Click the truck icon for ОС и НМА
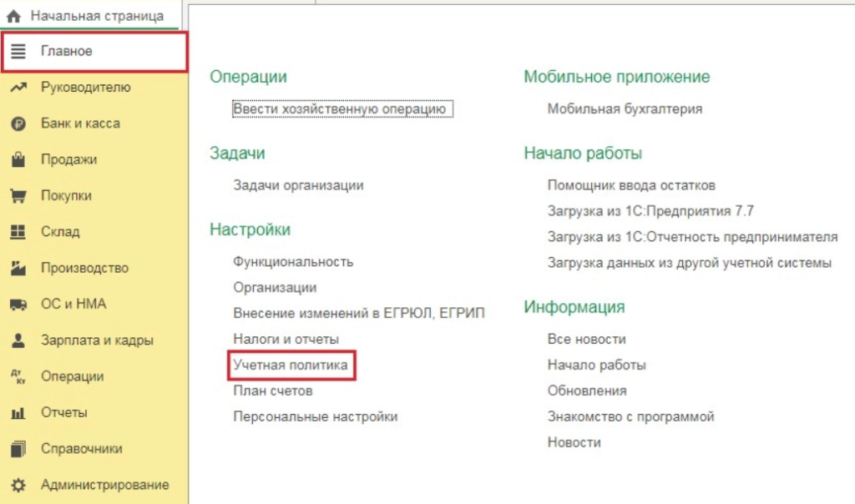The width and height of the screenshot is (855, 504). 18,305
